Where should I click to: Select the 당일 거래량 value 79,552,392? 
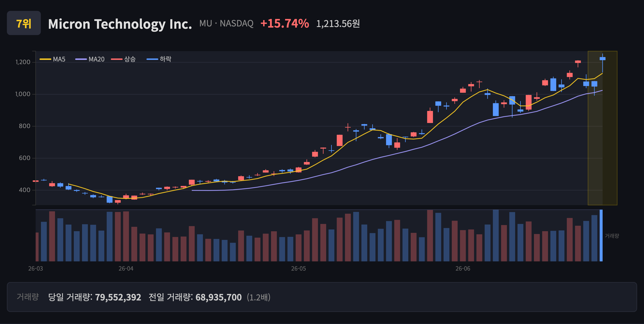[x=118, y=297]
